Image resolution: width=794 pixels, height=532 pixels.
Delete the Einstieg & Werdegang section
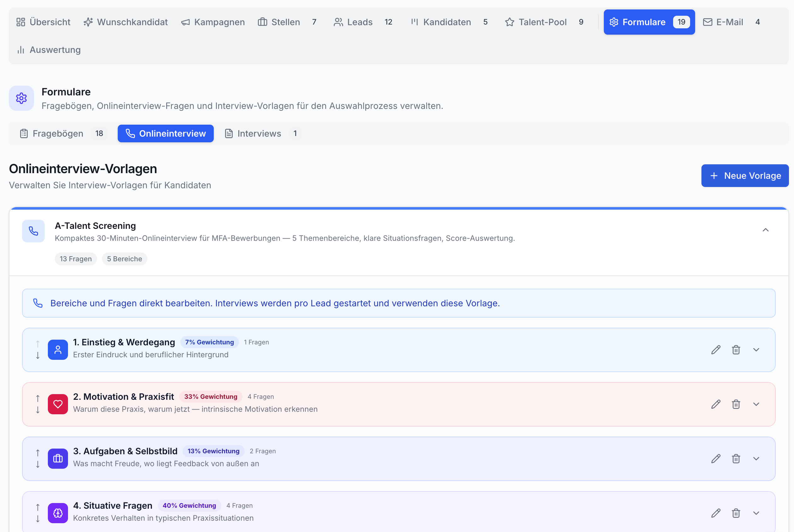coord(736,350)
